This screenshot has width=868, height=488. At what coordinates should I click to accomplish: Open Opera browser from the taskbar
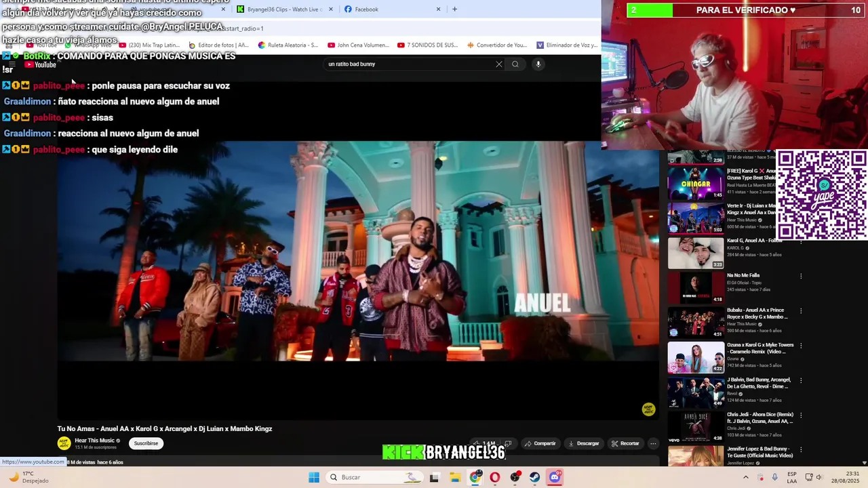[x=495, y=477]
